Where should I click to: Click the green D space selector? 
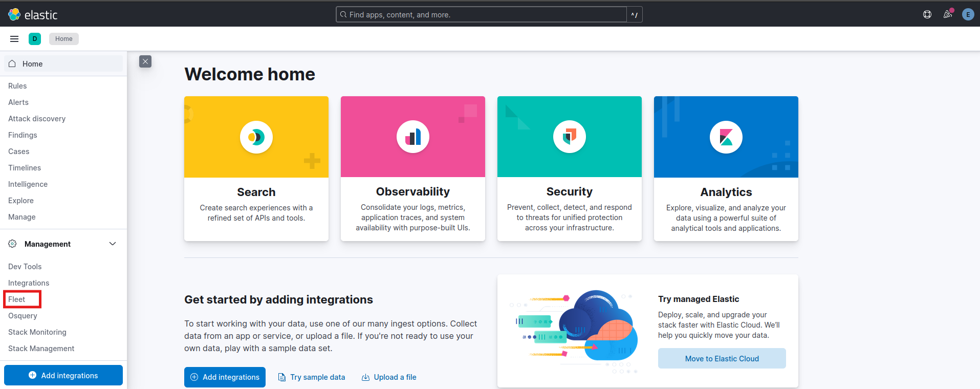point(35,39)
